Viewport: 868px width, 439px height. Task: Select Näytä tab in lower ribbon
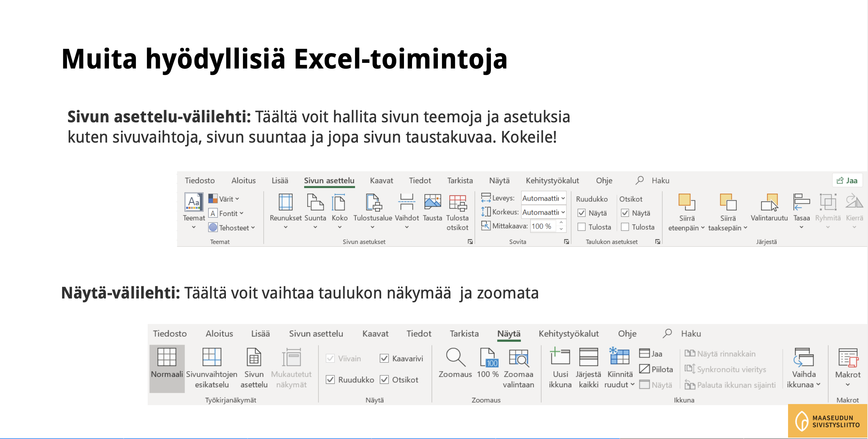pyautogui.click(x=509, y=333)
